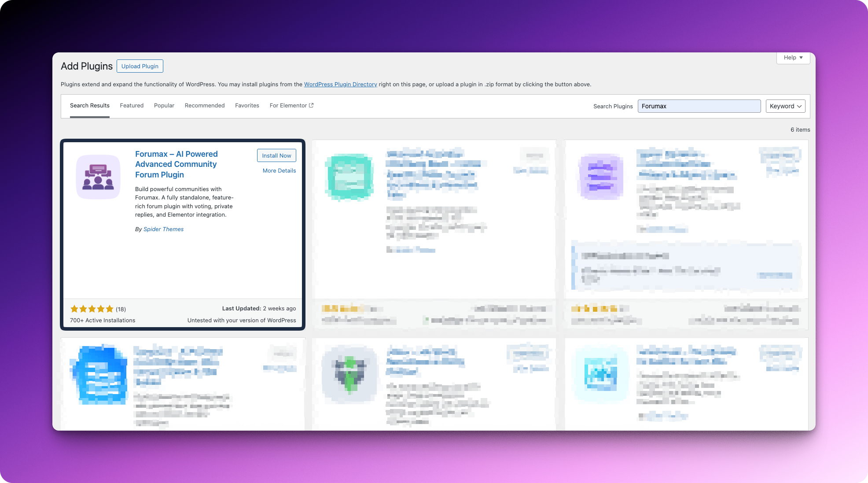
Task: Open the Keyword search type dropdown
Action: coord(785,106)
